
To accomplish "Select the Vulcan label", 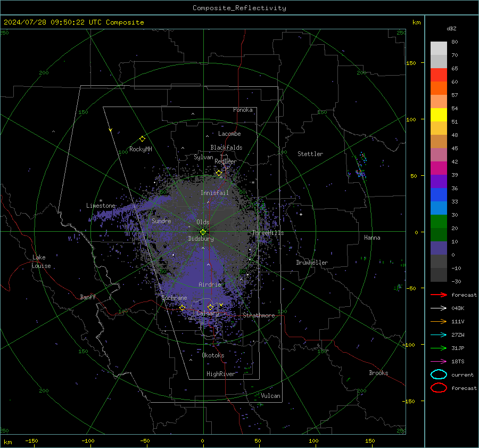I will [x=270, y=396].
